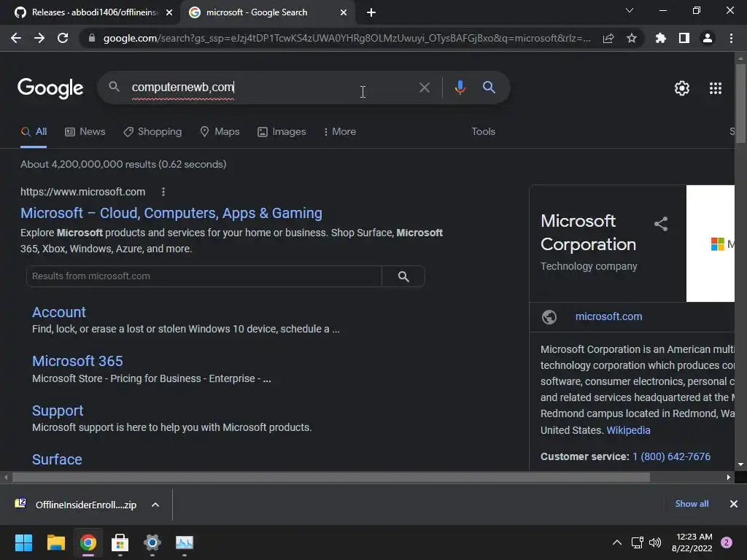Expand options for the OfflineInsiderEnroll zip download
The image size is (747, 560).
coord(155,505)
